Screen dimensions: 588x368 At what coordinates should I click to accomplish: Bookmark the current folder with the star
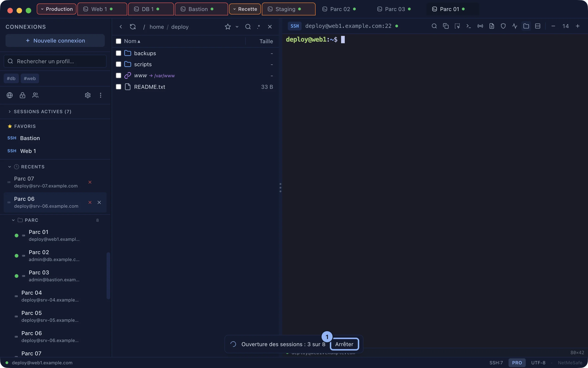(228, 27)
